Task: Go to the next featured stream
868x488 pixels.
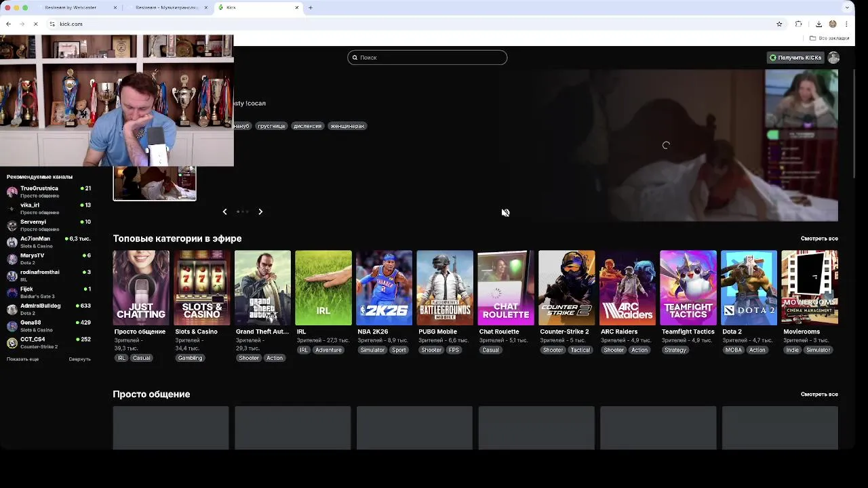Action: point(260,211)
